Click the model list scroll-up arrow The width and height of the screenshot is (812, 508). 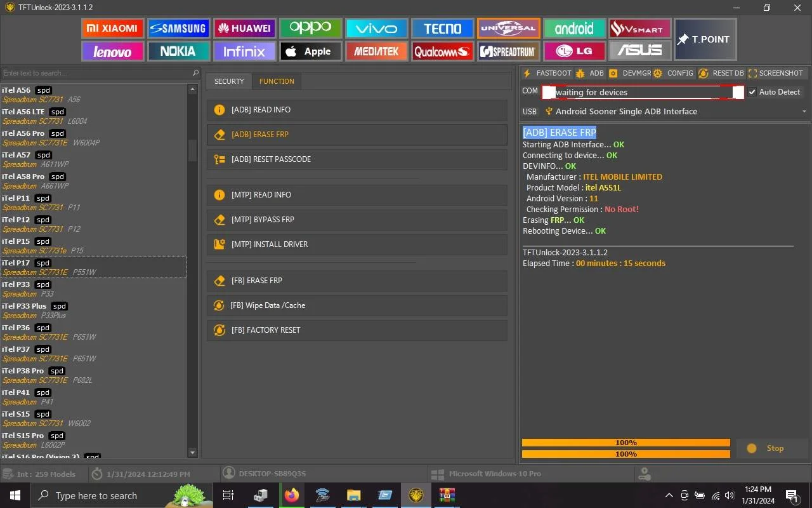tap(193, 90)
